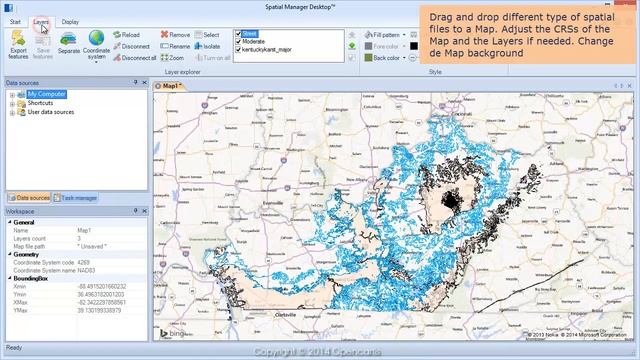Image resolution: width=640 pixels, height=360 pixels.
Task: Click Export features in the ribbon
Action: coord(18,45)
